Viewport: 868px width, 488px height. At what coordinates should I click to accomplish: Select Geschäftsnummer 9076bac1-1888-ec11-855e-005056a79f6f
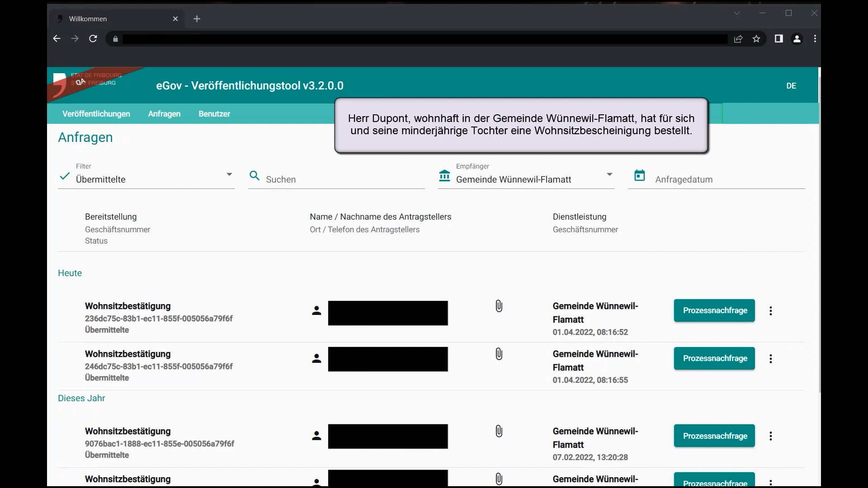point(160,444)
